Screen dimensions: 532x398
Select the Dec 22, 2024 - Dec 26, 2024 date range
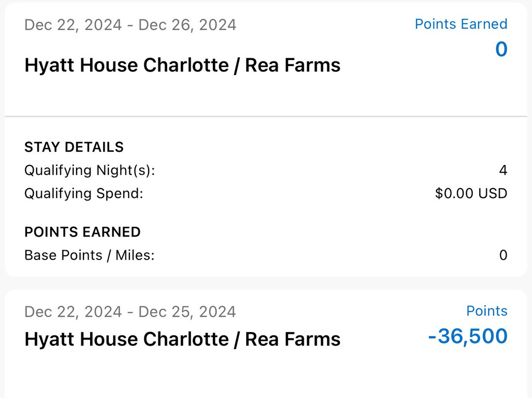pos(130,25)
